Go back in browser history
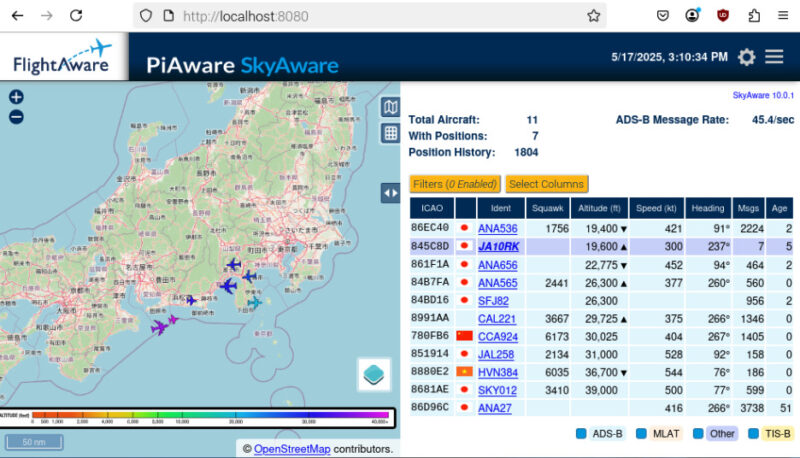This screenshot has height=458, width=800. pos(17,16)
